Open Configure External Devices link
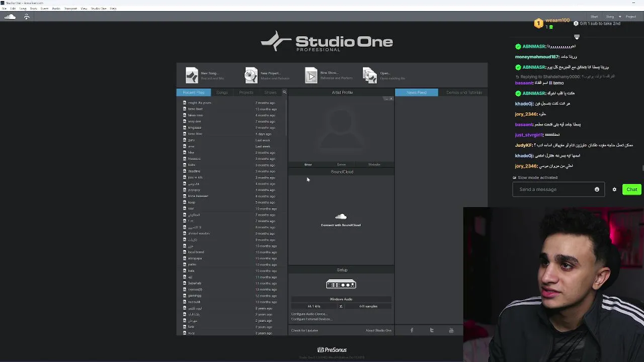Viewport: 644px width, 362px height. [311, 319]
